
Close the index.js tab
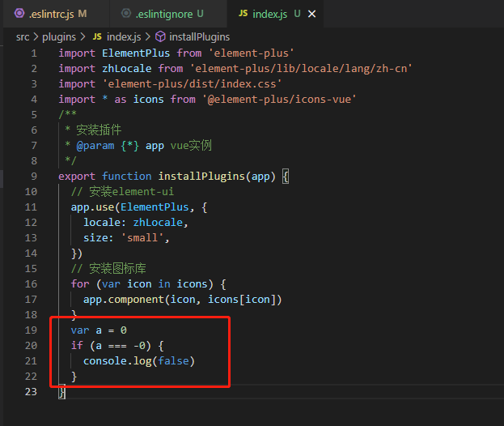(311, 14)
